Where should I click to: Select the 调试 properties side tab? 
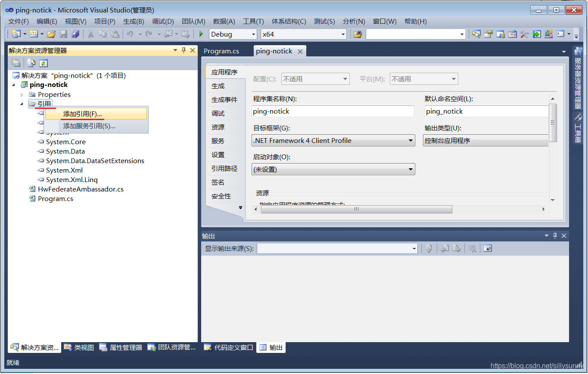click(x=218, y=114)
